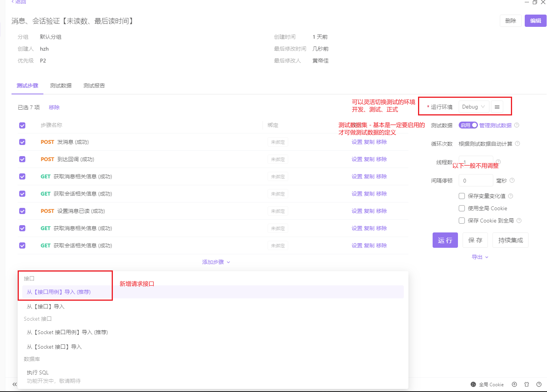Click the purple 编辑 button
This screenshot has height=392, width=547.
(535, 21)
